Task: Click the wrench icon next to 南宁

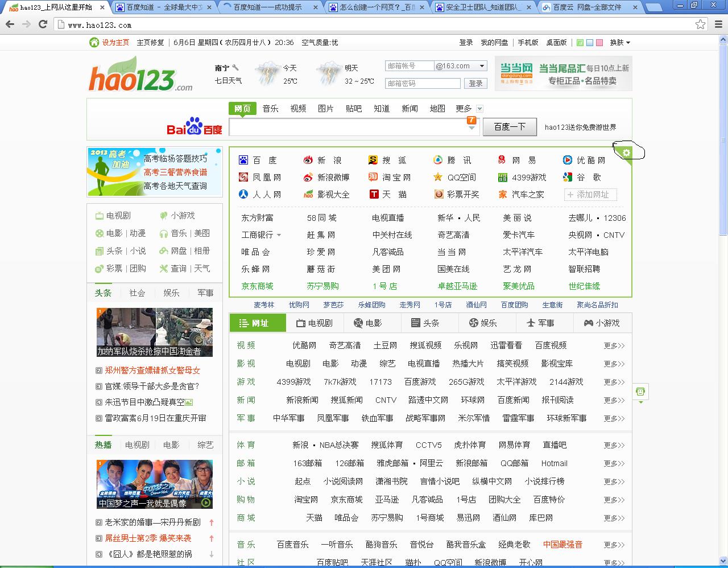Action: point(235,68)
